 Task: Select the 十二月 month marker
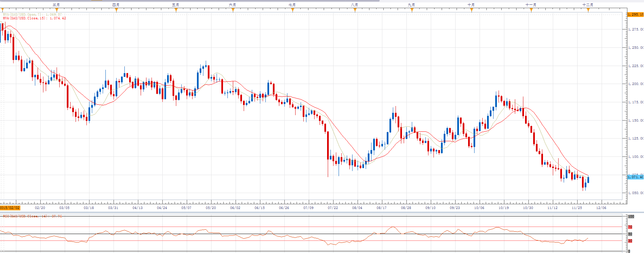pyautogui.click(x=588, y=10)
